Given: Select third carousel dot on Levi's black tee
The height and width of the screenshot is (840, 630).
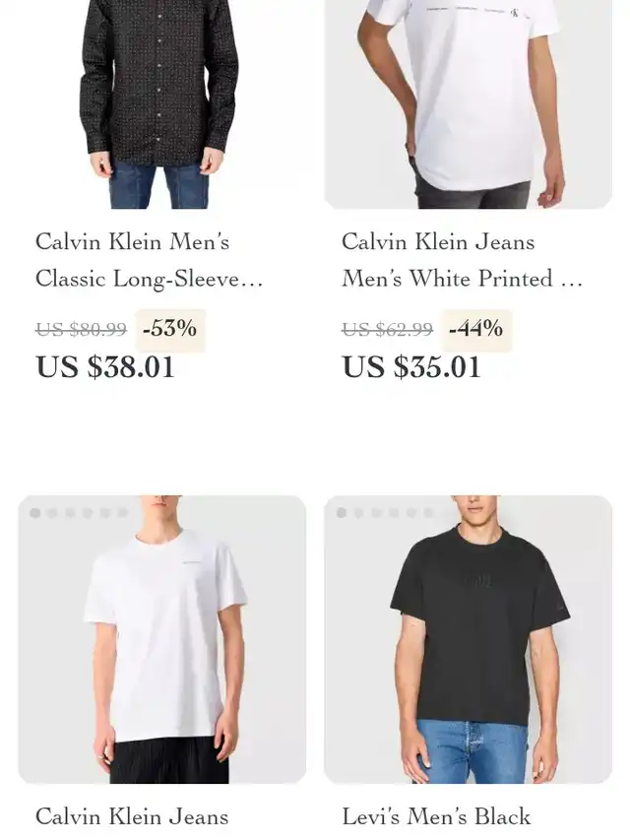Looking at the screenshot, I should [x=376, y=513].
